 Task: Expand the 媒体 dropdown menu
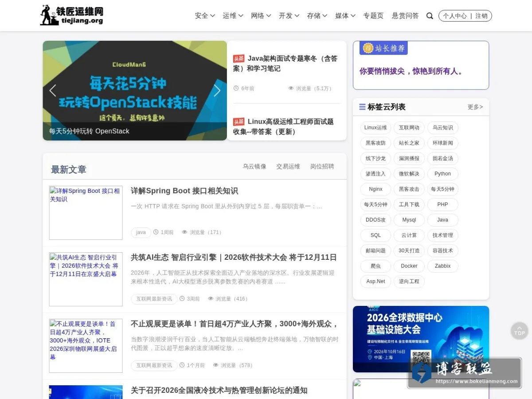(x=345, y=16)
